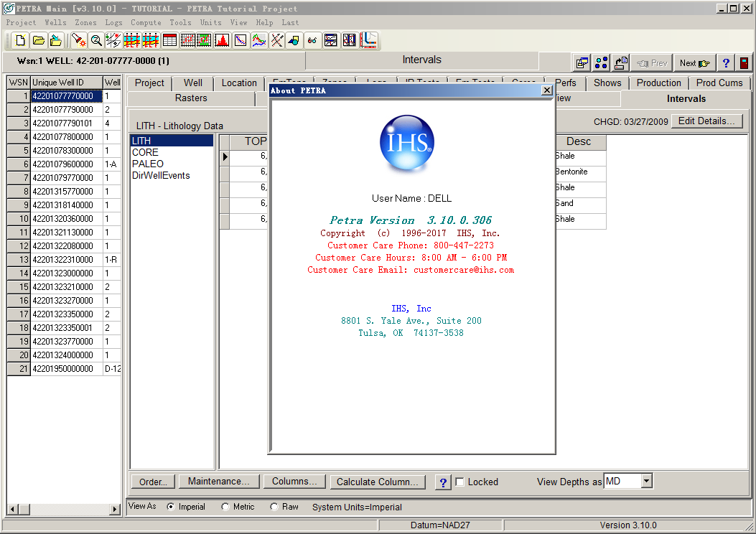The height and width of the screenshot is (534, 756).
Task: Click the help button beside Locked checkbox
Action: (x=442, y=482)
